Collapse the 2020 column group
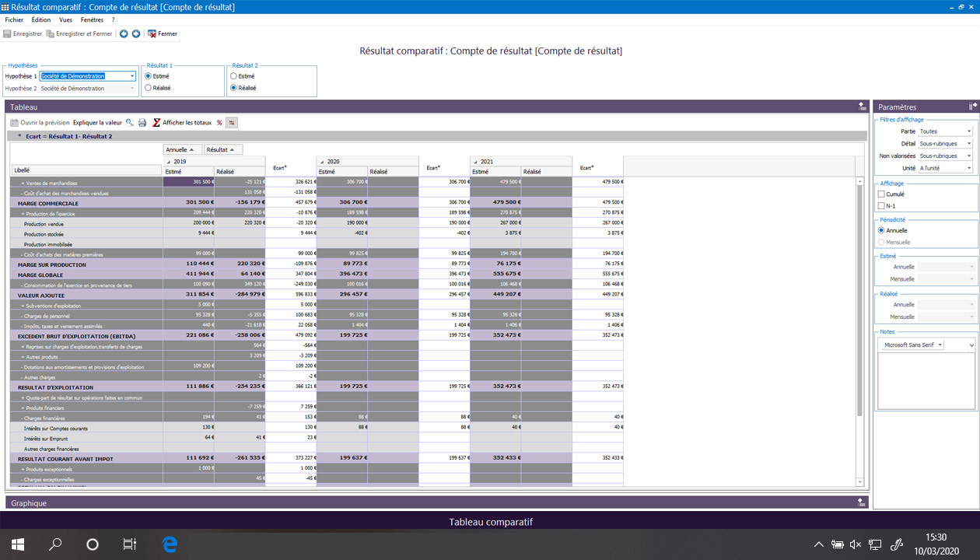 [322, 162]
